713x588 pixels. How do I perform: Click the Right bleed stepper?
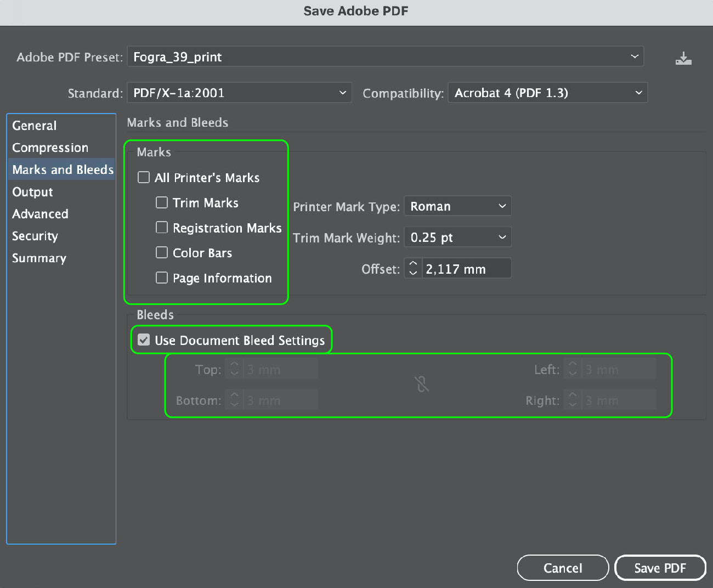(x=573, y=400)
